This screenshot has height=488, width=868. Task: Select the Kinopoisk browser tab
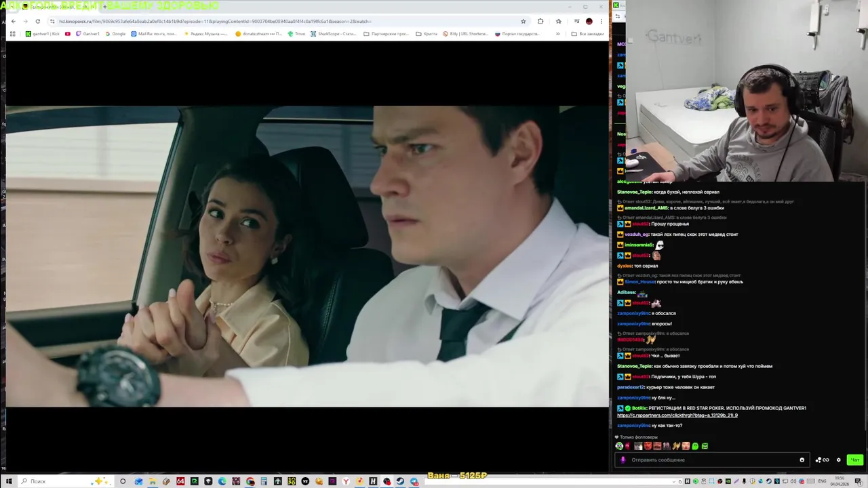point(58,7)
